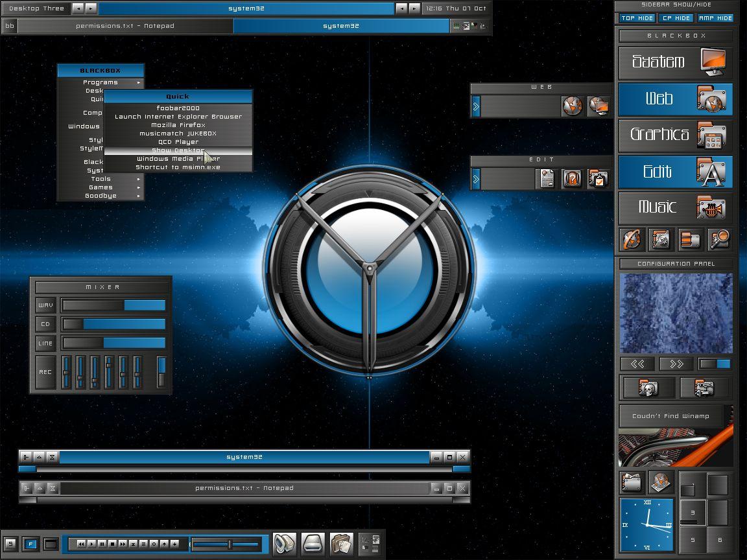Click the previous double-arrow button under the wallpaper preview

pyautogui.click(x=637, y=364)
